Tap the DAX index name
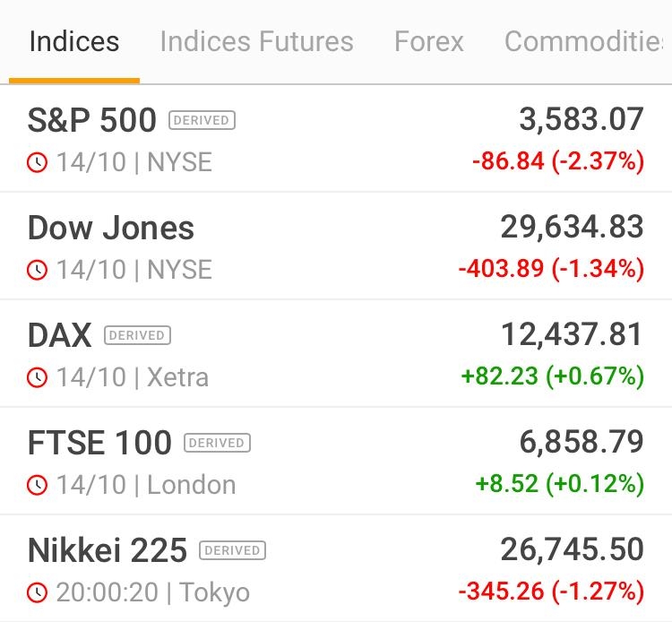 [x=60, y=335]
